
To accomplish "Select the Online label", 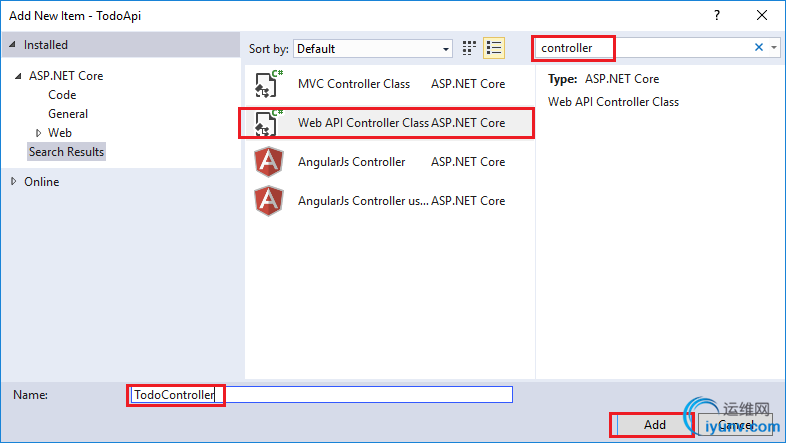I will [x=42, y=182].
